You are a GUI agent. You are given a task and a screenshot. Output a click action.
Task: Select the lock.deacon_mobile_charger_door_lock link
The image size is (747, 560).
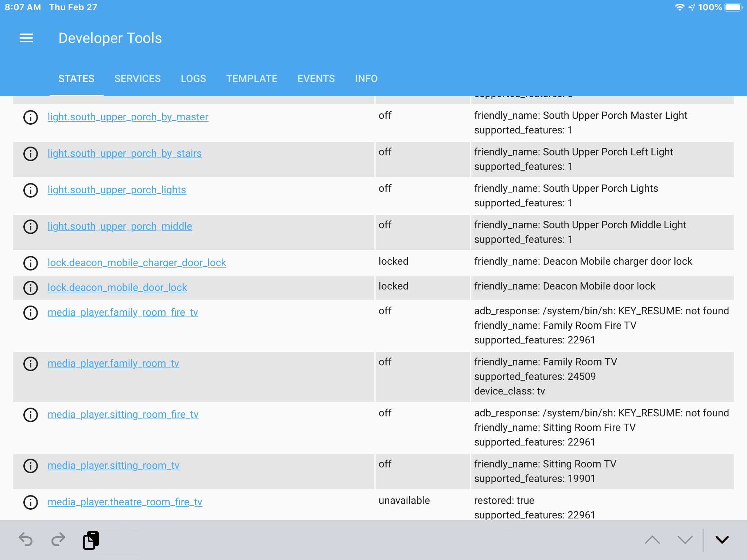click(137, 263)
